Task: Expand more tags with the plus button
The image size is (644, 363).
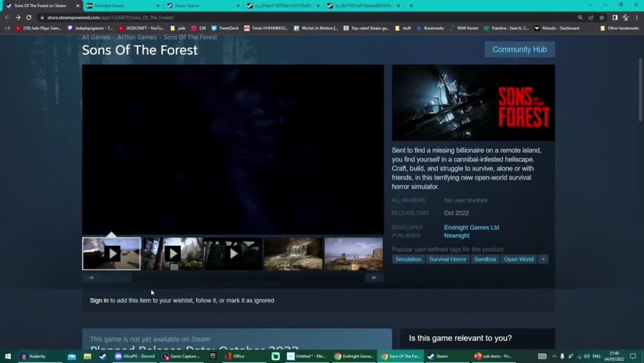Action: click(x=543, y=259)
